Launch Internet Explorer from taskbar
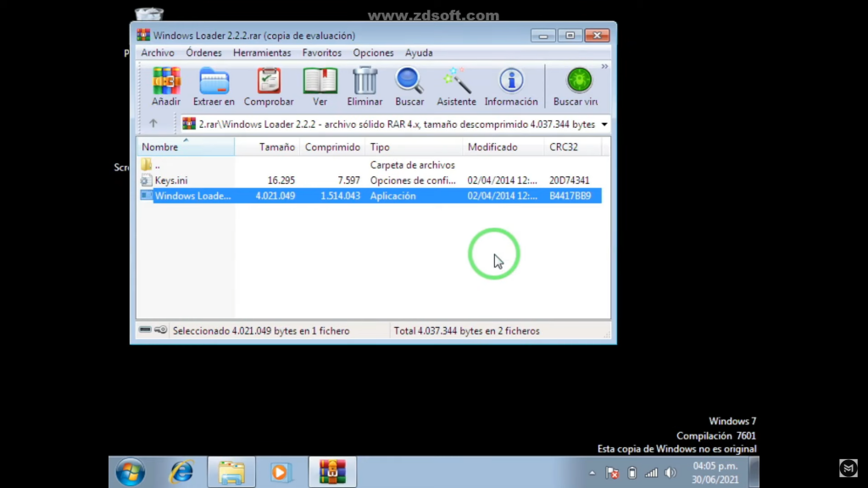Screen dimensions: 868x488 click(x=181, y=472)
